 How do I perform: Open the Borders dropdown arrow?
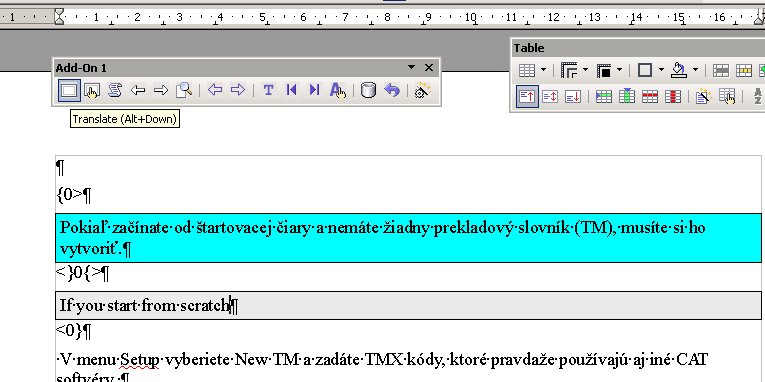661,71
